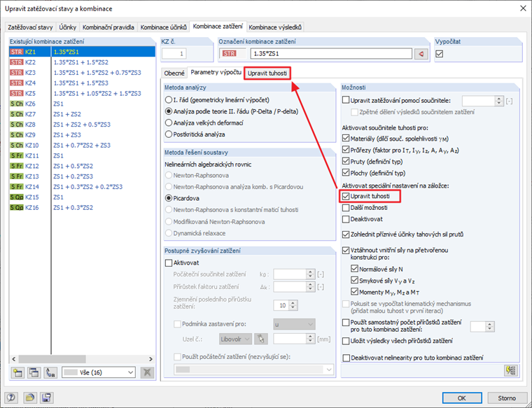Check the Deaktivovat option
The image size is (532, 408).
[346, 219]
